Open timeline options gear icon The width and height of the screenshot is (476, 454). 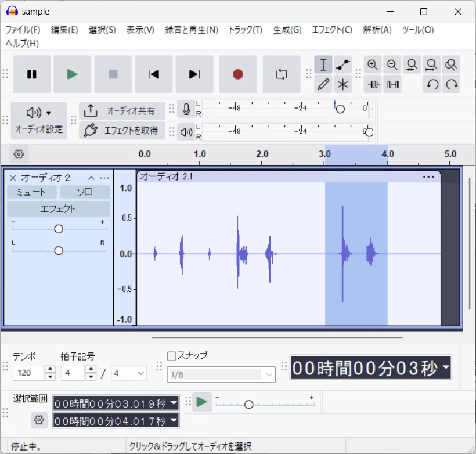point(19,154)
